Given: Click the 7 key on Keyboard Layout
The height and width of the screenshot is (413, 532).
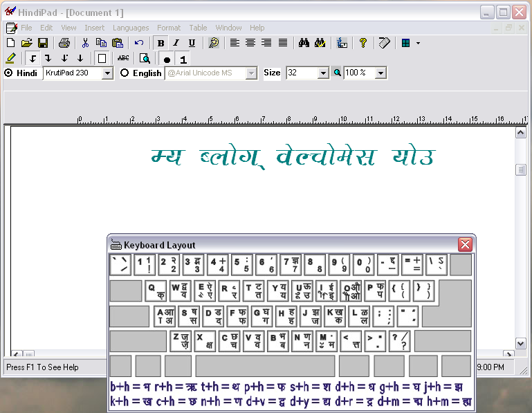Looking at the screenshot, I should [x=291, y=265].
